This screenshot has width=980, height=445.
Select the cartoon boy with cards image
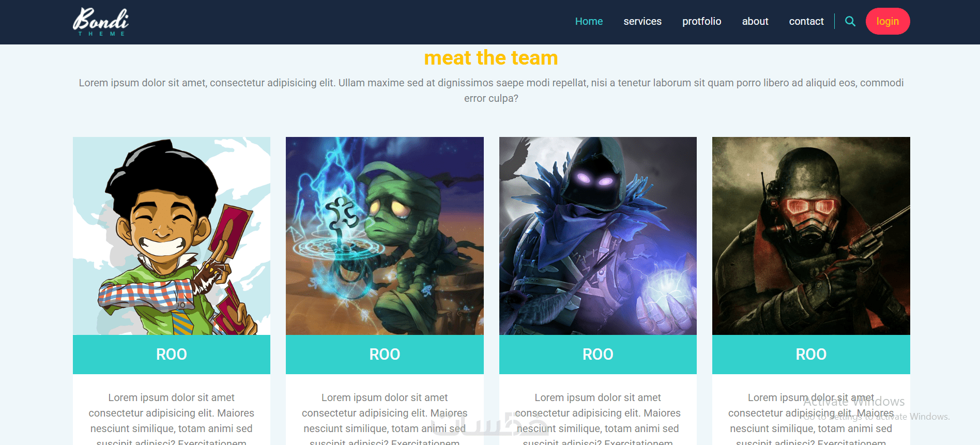[172, 236]
